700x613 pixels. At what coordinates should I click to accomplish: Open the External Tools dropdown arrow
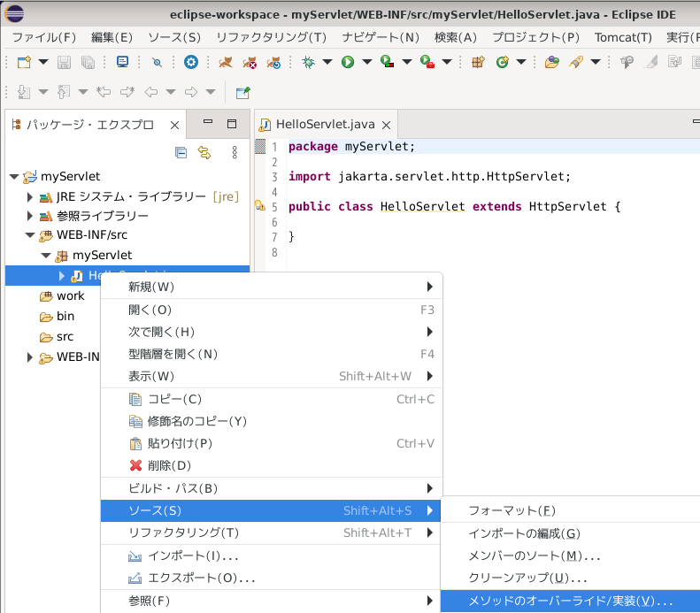[x=447, y=62]
